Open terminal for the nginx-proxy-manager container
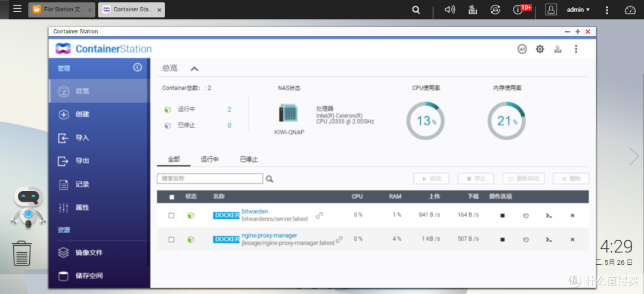Screen dimensions: 644x294 549,239
